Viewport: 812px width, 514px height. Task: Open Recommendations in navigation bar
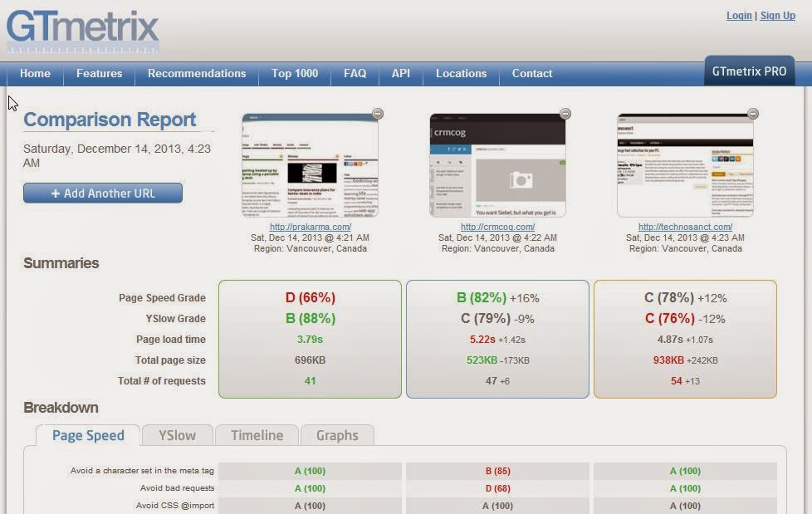197,74
